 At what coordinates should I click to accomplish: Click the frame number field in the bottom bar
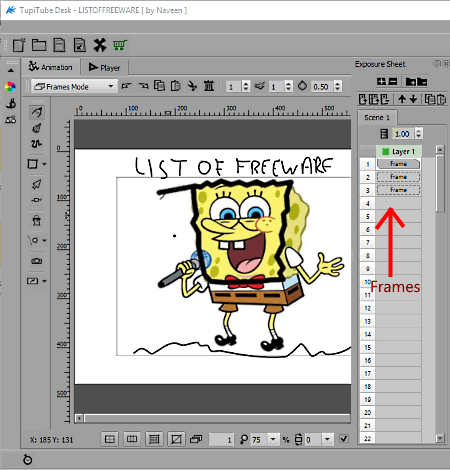click(221, 440)
